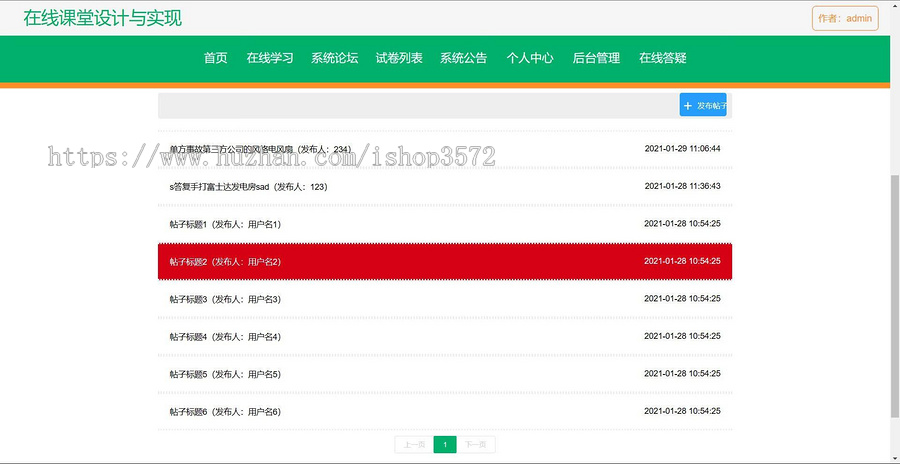This screenshot has width=900, height=464.
Task: Open highlighted post 帖子标题2
Action: 445,261
